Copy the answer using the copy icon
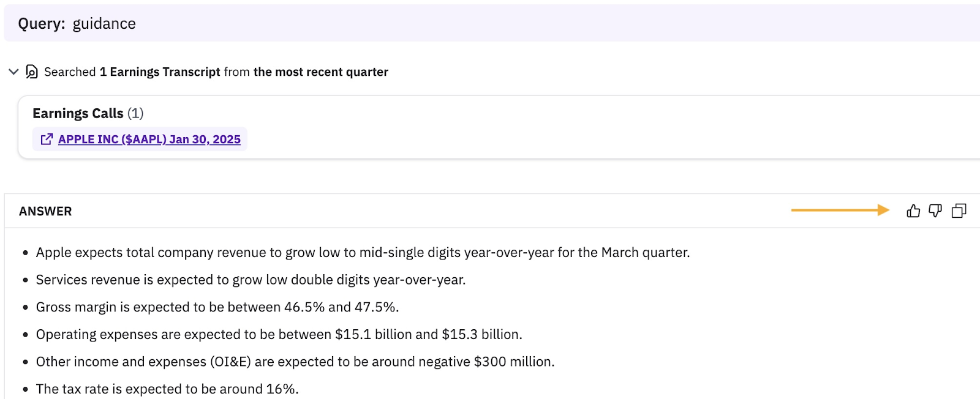 tap(959, 211)
